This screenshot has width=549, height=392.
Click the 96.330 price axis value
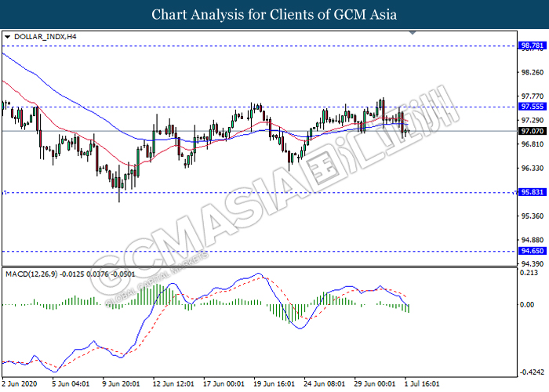pyautogui.click(x=533, y=169)
